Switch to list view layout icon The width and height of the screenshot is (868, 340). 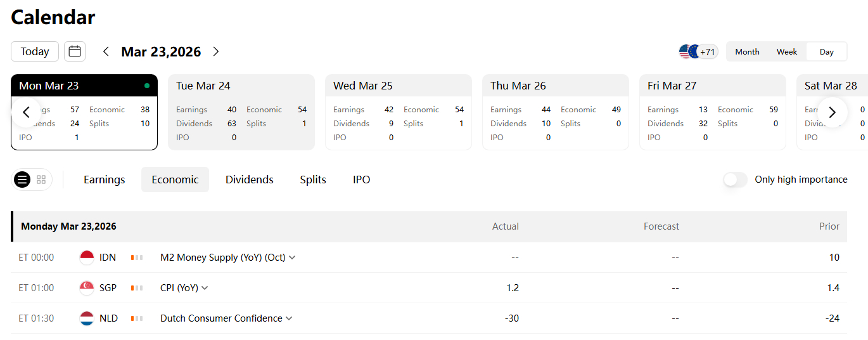[22, 180]
